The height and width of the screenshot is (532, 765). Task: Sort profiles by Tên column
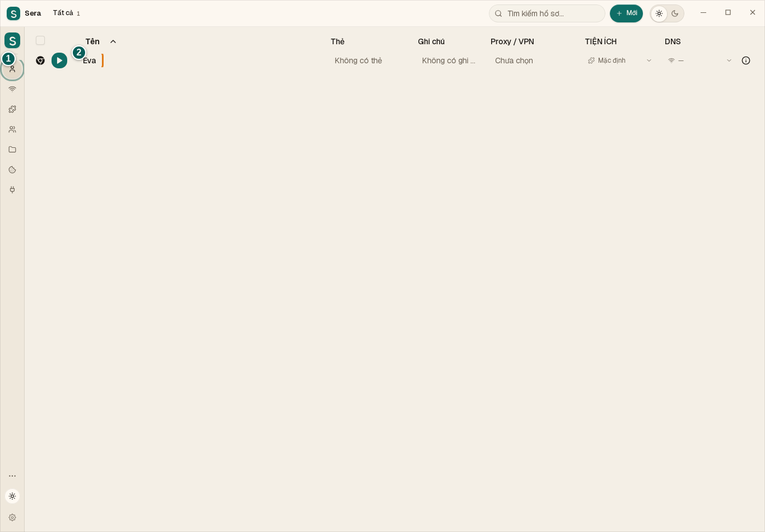tap(101, 41)
